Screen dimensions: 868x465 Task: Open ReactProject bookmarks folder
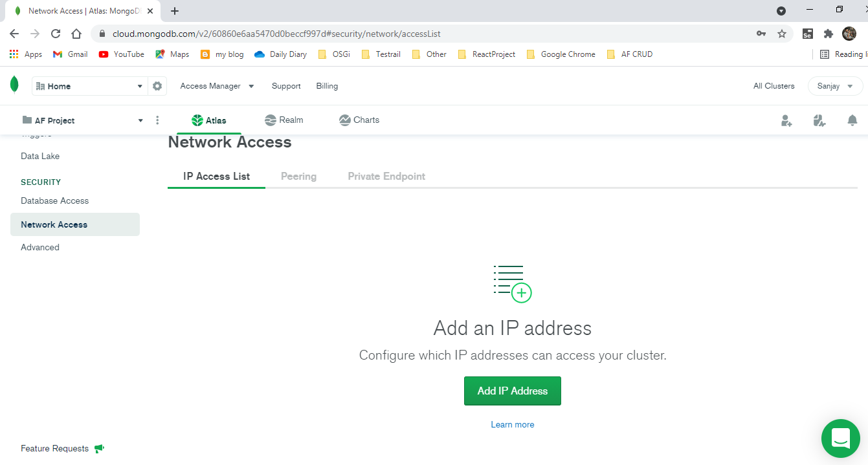[x=487, y=54]
